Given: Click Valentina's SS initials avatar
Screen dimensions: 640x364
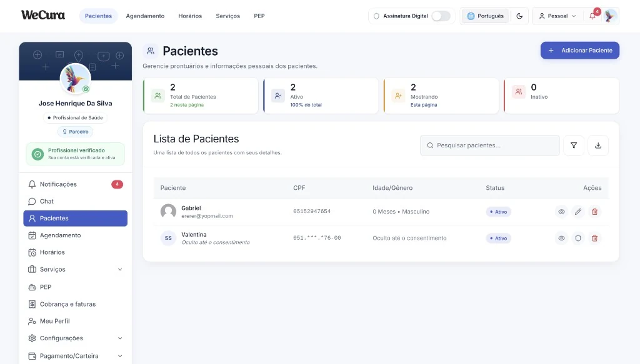Looking at the screenshot, I should pos(168,238).
